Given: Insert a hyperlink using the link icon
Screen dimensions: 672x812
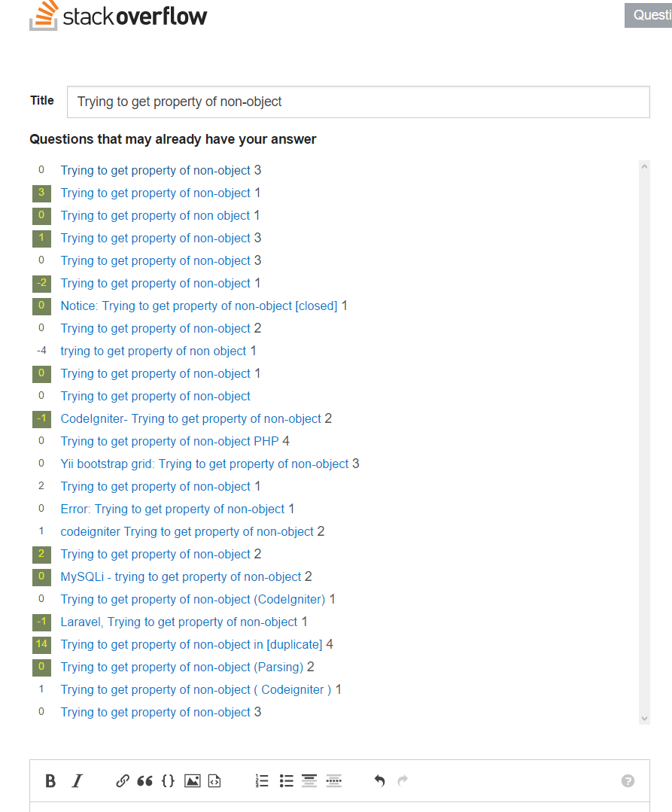Looking at the screenshot, I should coord(122,781).
